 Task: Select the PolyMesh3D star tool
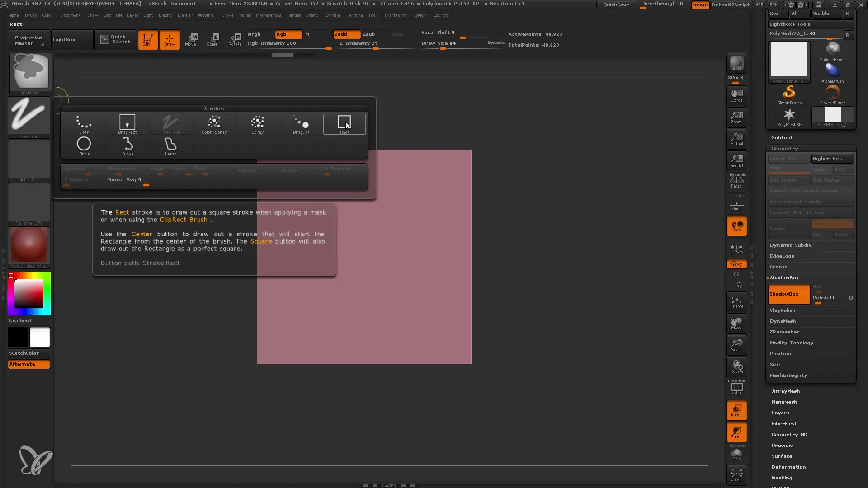(x=789, y=117)
